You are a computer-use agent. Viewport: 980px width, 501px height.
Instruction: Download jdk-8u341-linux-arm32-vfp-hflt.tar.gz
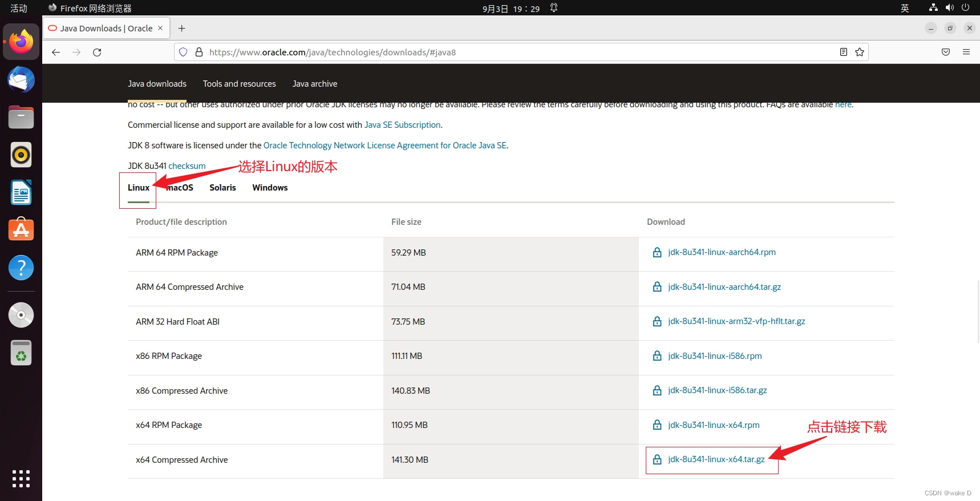[736, 321]
